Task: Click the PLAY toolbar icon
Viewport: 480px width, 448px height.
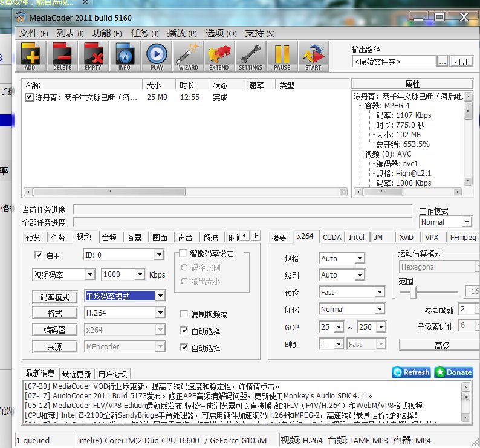Action: pos(157,56)
